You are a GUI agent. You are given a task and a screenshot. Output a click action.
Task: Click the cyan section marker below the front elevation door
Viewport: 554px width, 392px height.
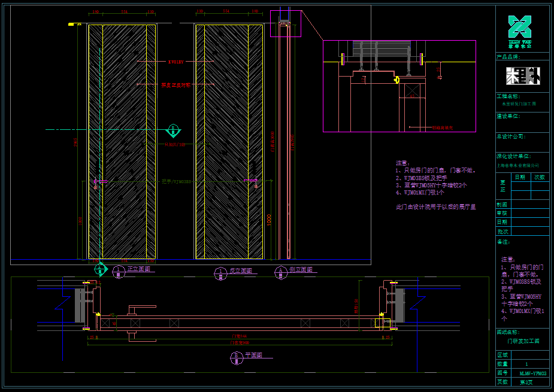coord(100,269)
